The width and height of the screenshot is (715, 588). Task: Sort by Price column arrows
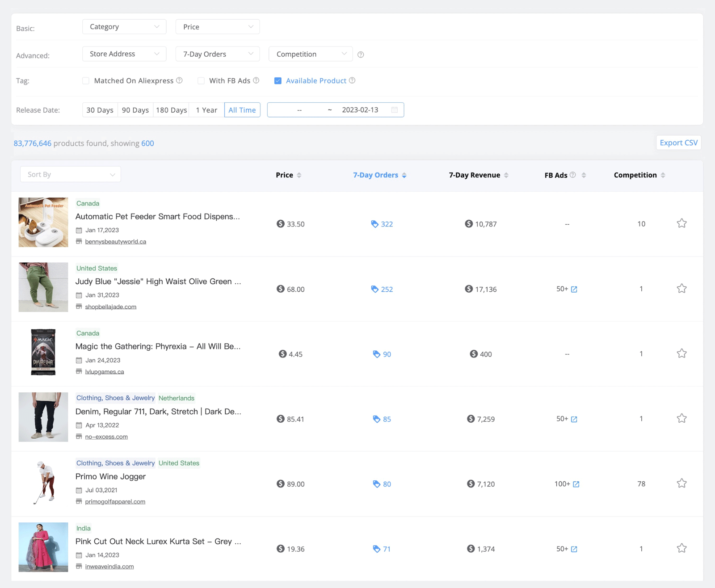pos(299,175)
